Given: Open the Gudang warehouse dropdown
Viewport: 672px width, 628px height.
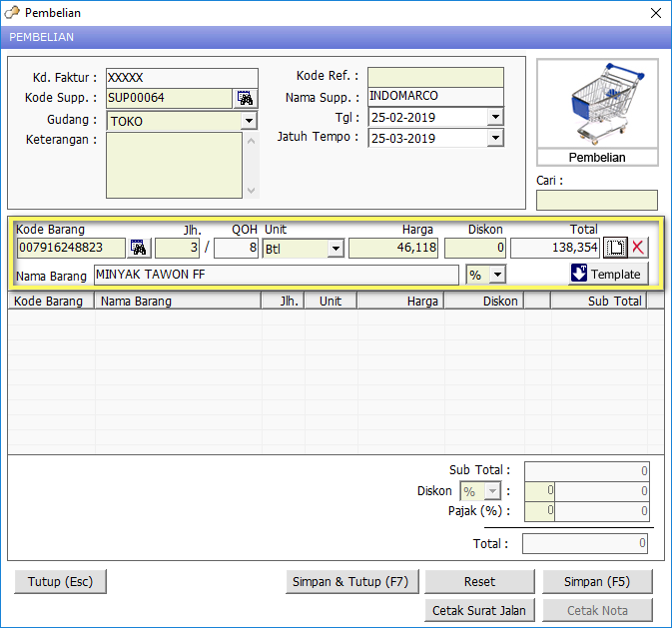Looking at the screenshot, I should click(249, 121).
